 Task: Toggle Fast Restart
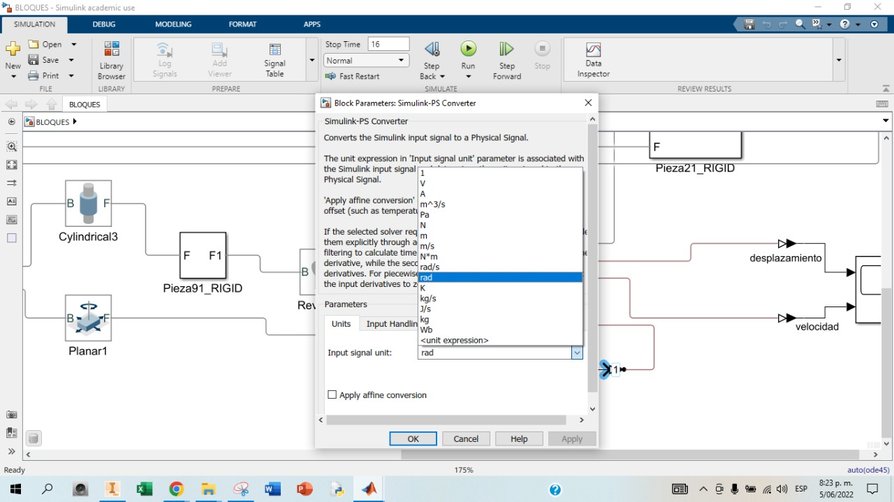pos(352,76)
